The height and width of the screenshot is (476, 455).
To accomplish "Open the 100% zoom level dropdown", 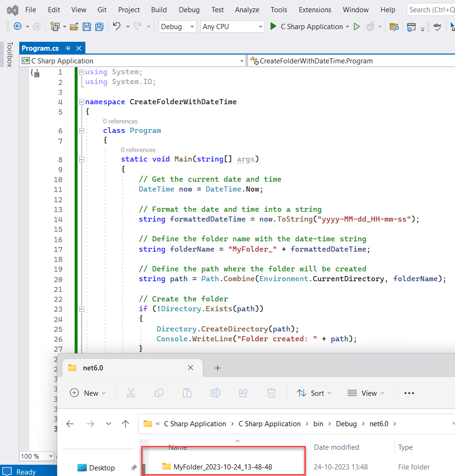I will pyautogui.click(x=36, y=456).
